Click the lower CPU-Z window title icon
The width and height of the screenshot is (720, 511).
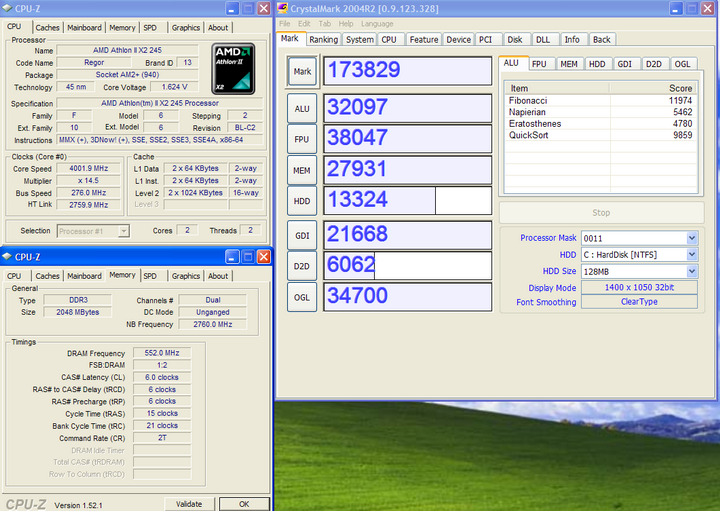point(7,257)
